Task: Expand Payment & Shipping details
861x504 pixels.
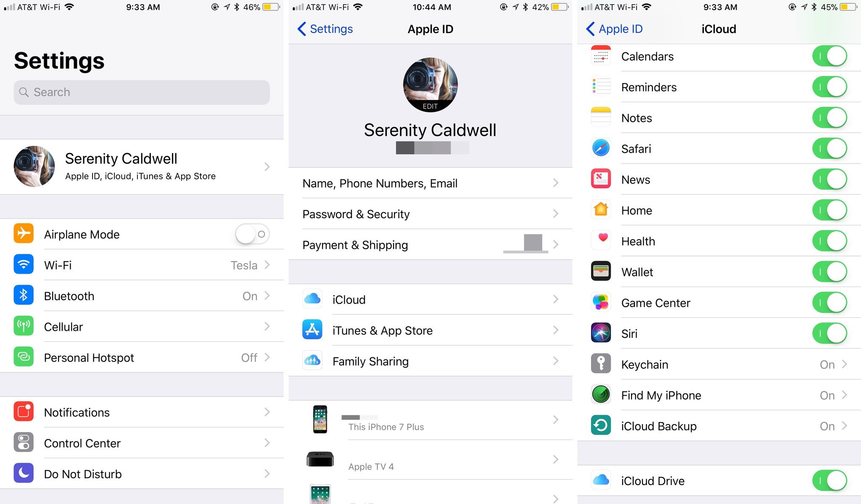Action: (430, 244)
